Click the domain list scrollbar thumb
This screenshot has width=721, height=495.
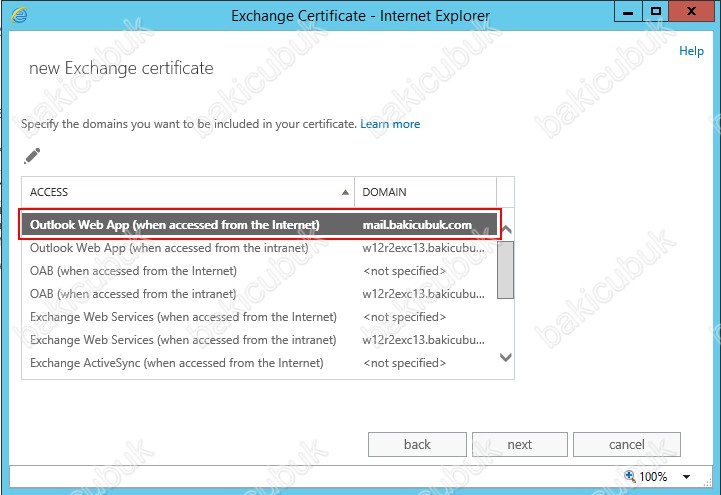[x=506, y=270]
